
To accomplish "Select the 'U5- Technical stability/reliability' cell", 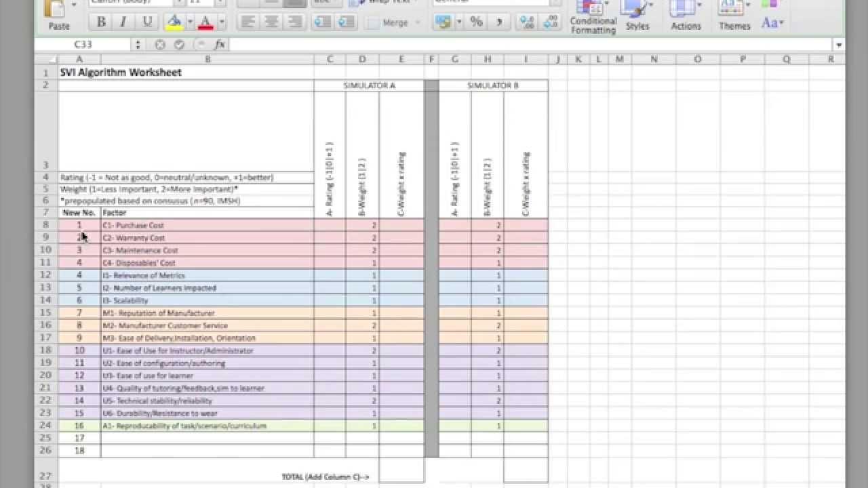I will 208,401.
